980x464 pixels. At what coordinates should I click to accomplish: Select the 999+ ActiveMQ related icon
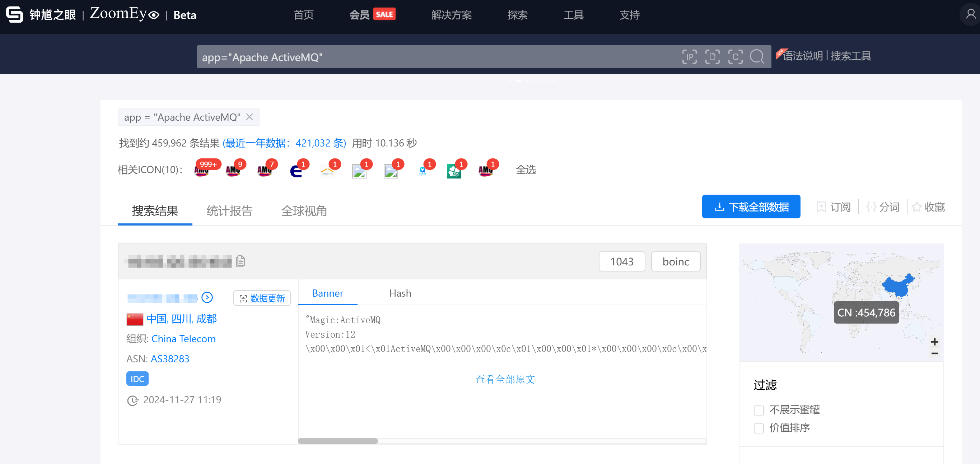pyautogui.click(x=201, y=171)
